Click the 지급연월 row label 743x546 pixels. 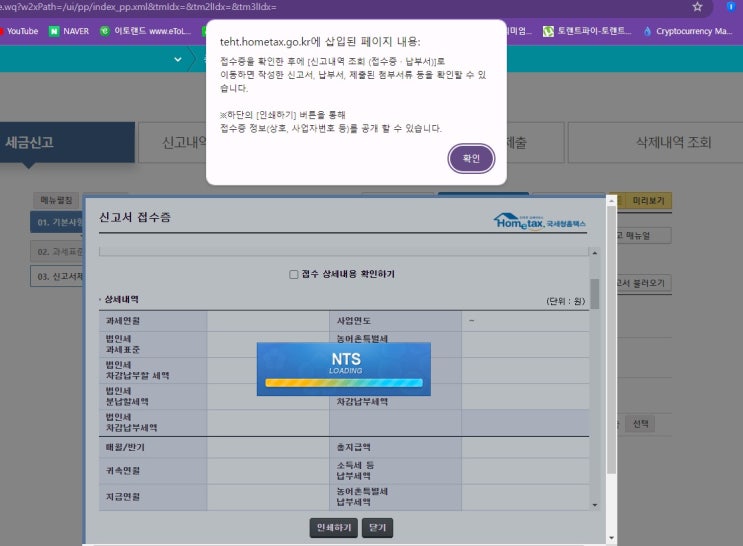[x=123, y=497]
